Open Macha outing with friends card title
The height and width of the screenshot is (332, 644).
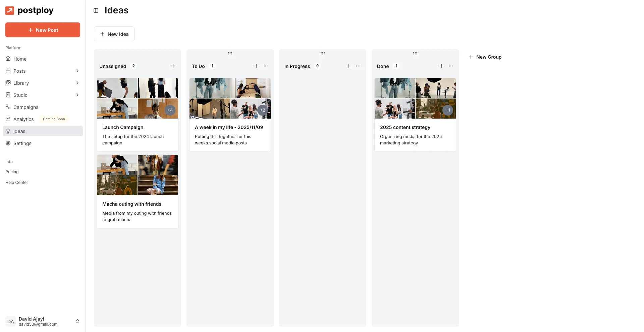pyautogui.click(x=132, y=204)
